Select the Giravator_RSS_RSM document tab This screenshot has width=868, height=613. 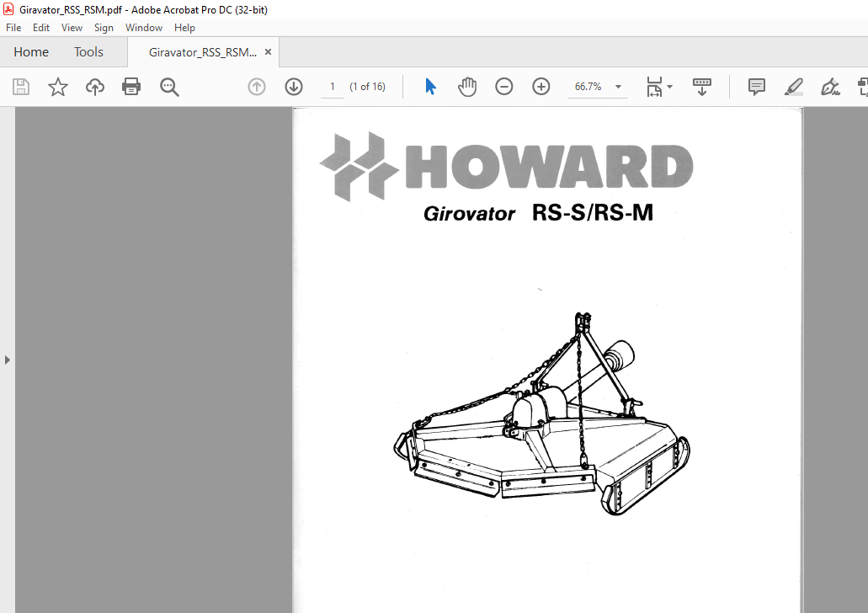click(202, 52)
